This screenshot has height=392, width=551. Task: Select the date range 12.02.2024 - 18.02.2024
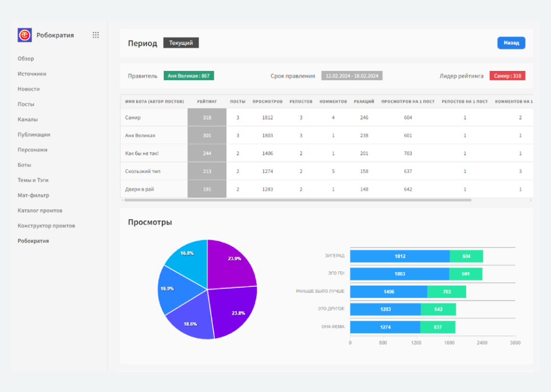352,76
